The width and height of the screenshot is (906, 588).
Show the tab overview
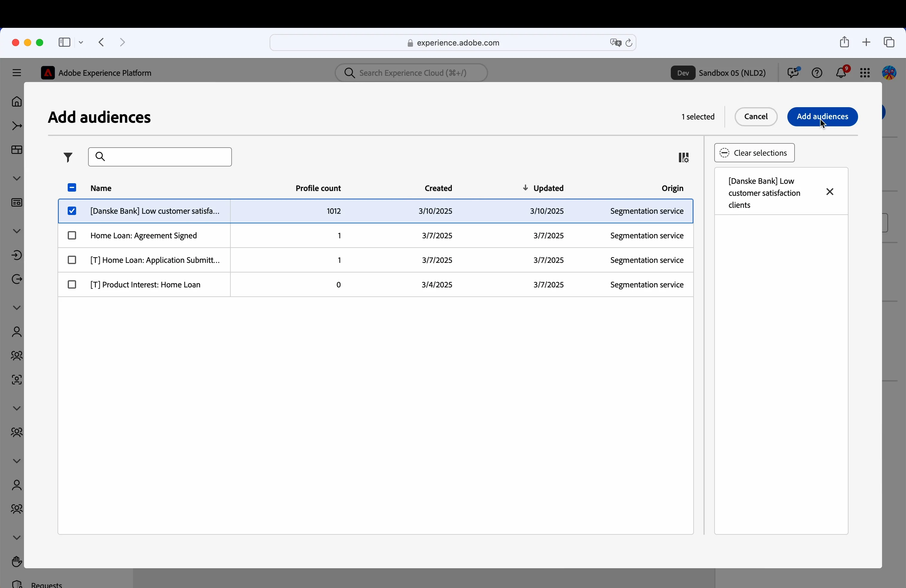point(889,42)
